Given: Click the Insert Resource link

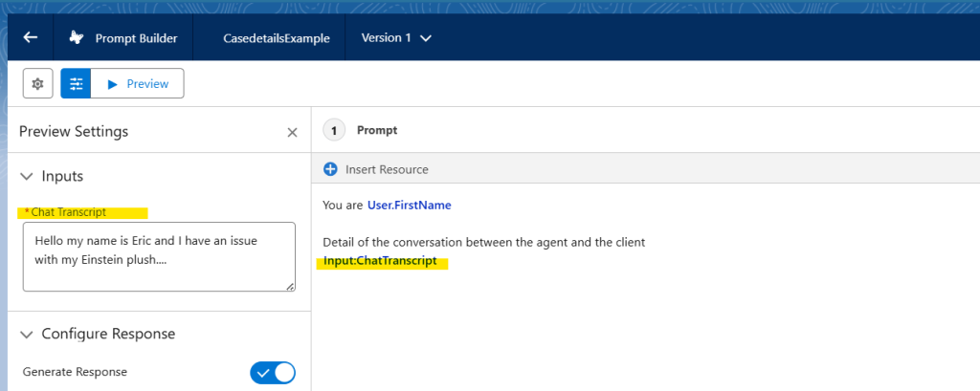Looking at the screenshot, I should [387, 169].
